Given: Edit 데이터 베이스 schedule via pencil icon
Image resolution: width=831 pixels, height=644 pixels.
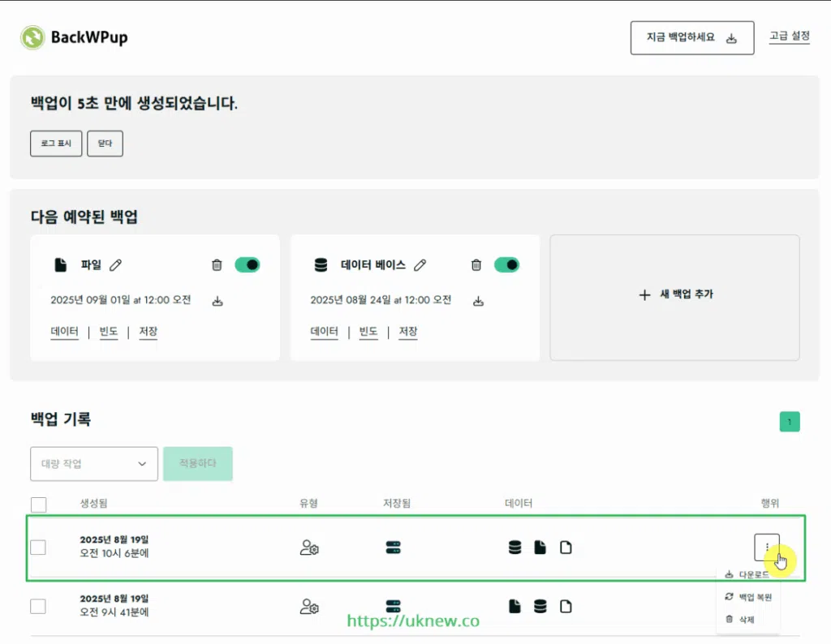Looking at the screenshot, I should tap(420, 264).
